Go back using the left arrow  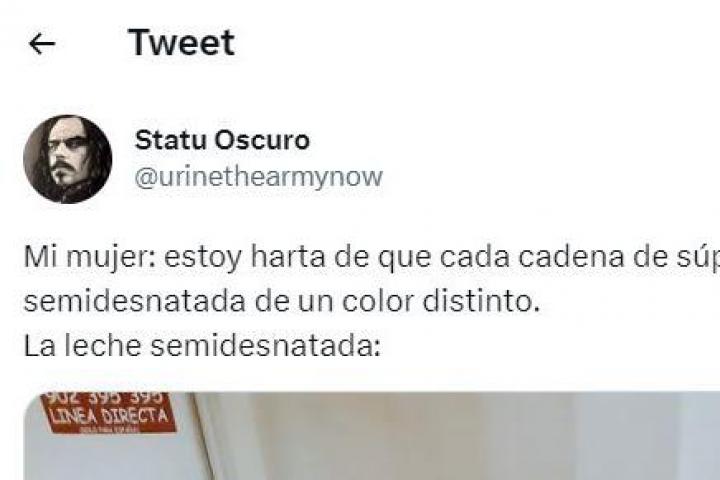tap(42, 44)
